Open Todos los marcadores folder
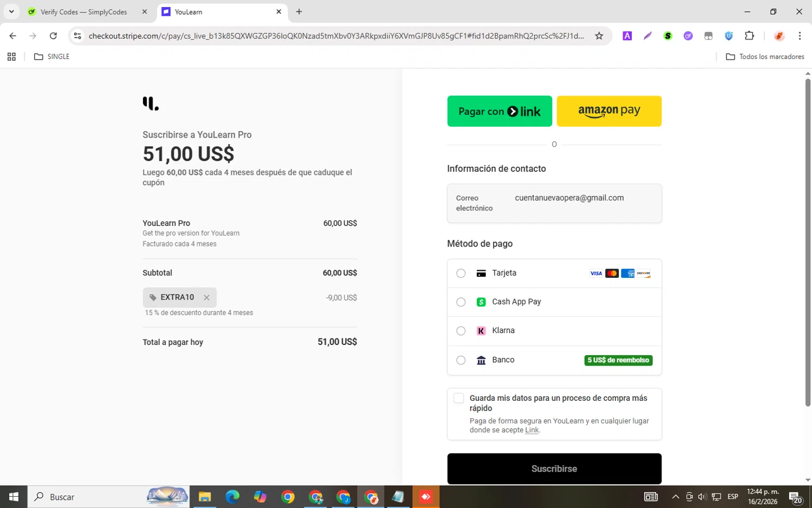Screen dimensions: 812x508 (x=765, y=56)
